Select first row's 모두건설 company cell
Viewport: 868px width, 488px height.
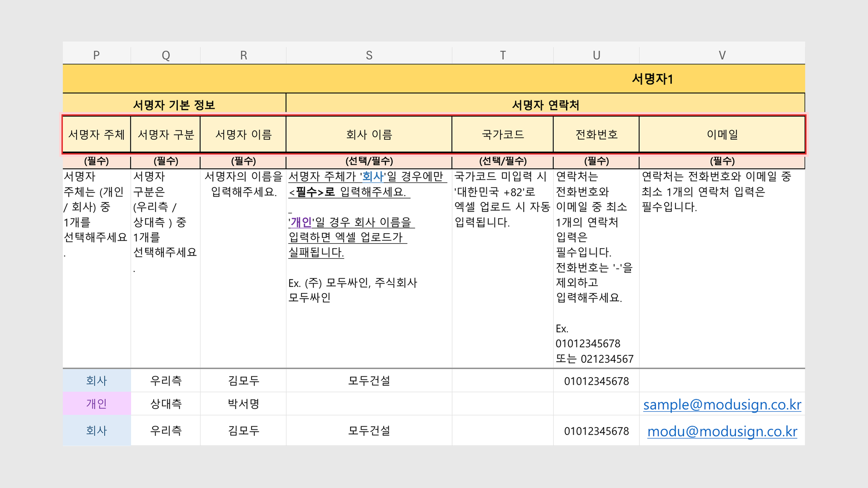(369, 381)
